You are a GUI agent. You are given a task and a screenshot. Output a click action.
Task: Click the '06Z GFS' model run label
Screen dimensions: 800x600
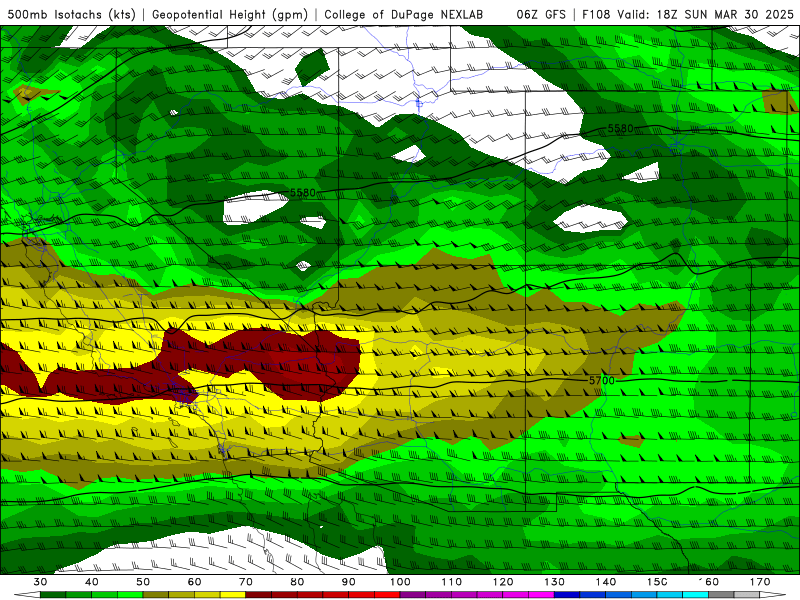coord(541,14)
